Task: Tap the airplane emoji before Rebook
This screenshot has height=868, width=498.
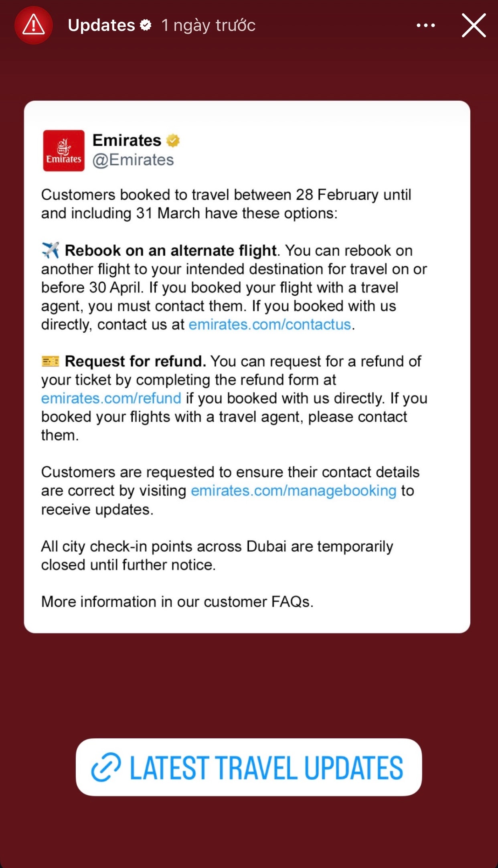Action: (51, 250)
